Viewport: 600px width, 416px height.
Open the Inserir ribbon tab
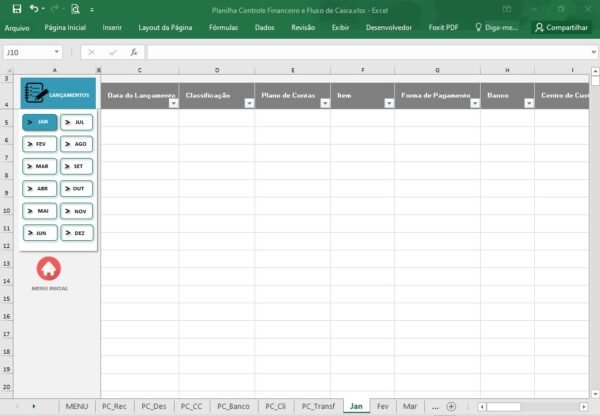tap(112, 28)
